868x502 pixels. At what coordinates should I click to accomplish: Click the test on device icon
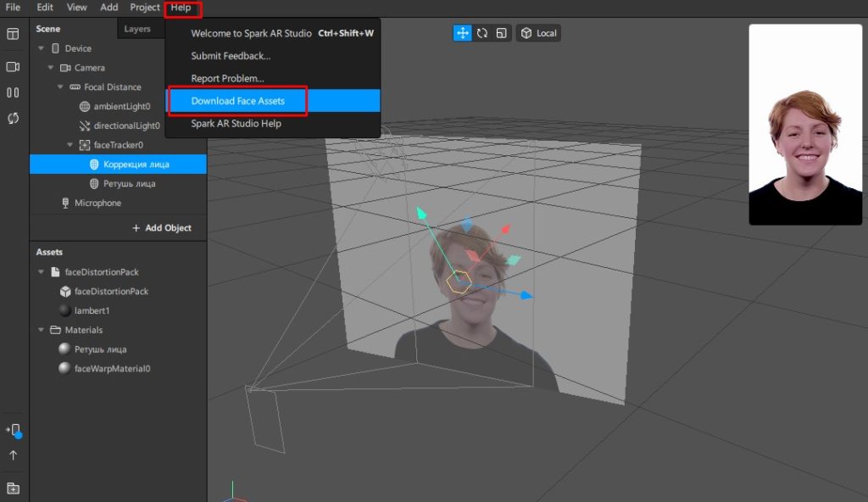[14, 431]
